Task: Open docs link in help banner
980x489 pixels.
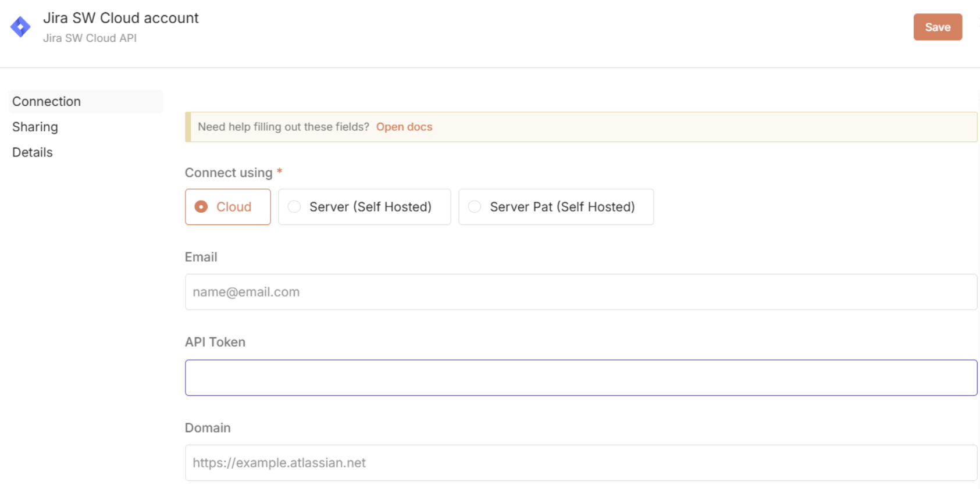Action: pos(404,127)
